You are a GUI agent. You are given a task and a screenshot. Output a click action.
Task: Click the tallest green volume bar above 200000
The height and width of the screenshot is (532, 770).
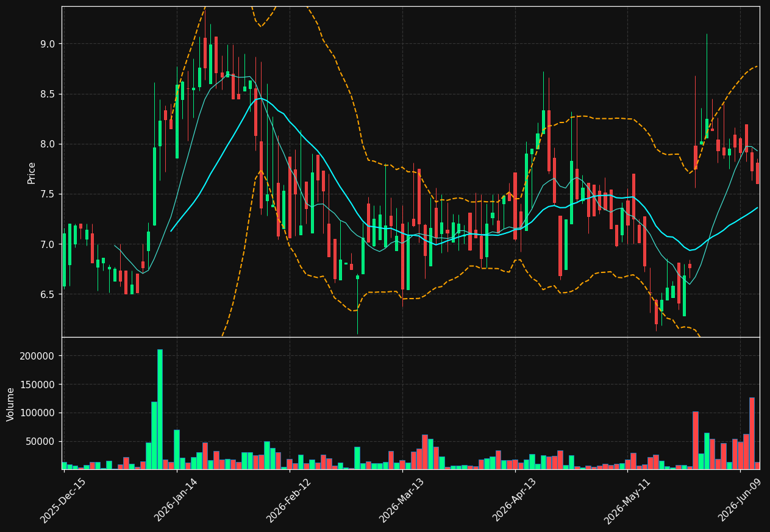160,409
